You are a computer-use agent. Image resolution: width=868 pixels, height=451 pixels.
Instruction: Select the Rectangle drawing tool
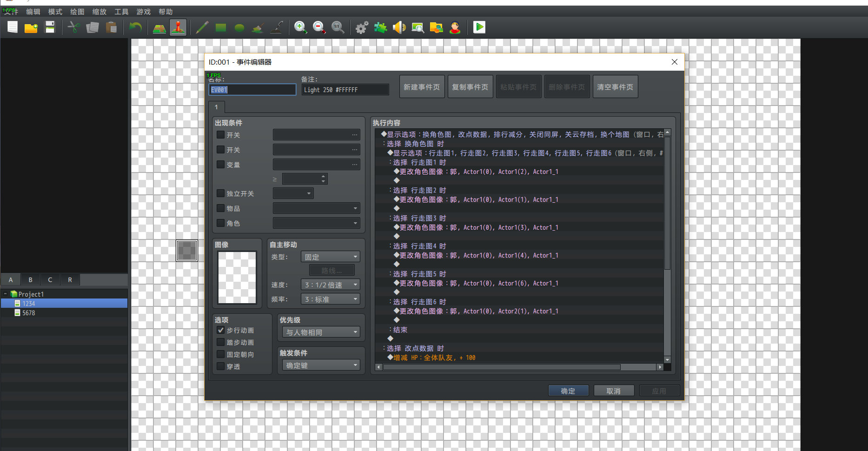click(x=221, y=27)
